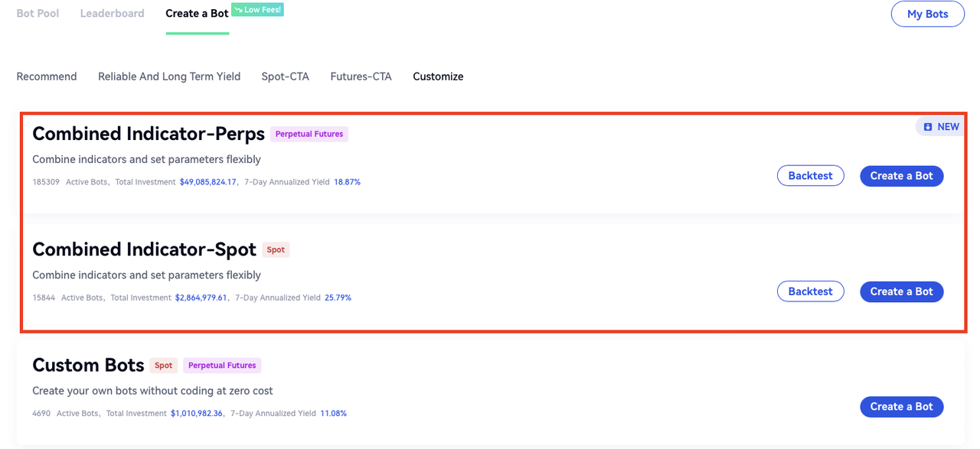The image size is (980, 449).
Task: Click the NEW badge icon
Action: [928, 127]
